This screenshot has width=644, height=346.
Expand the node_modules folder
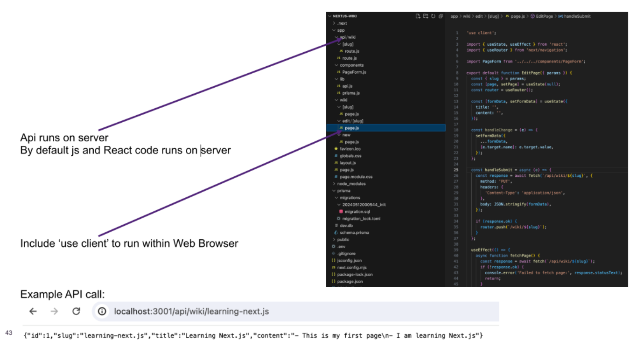[x=351, y=184]
